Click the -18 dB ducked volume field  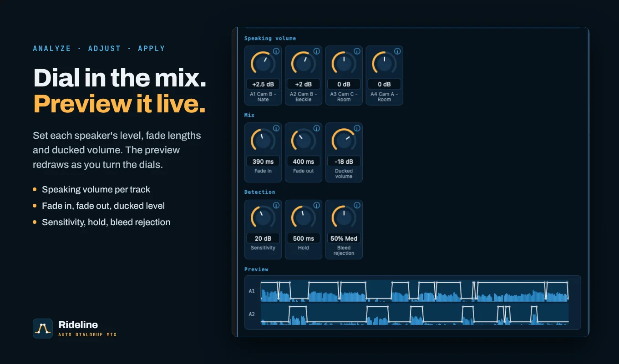[344, 162]
